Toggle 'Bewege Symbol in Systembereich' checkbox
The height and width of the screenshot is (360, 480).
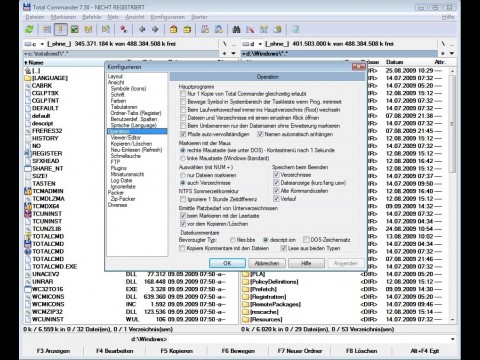183,102
